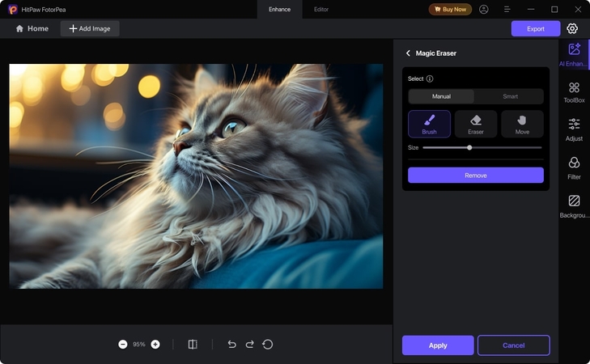This screenshot has height=364, width=590.
Task: Click Remove button
Action: 476,176
